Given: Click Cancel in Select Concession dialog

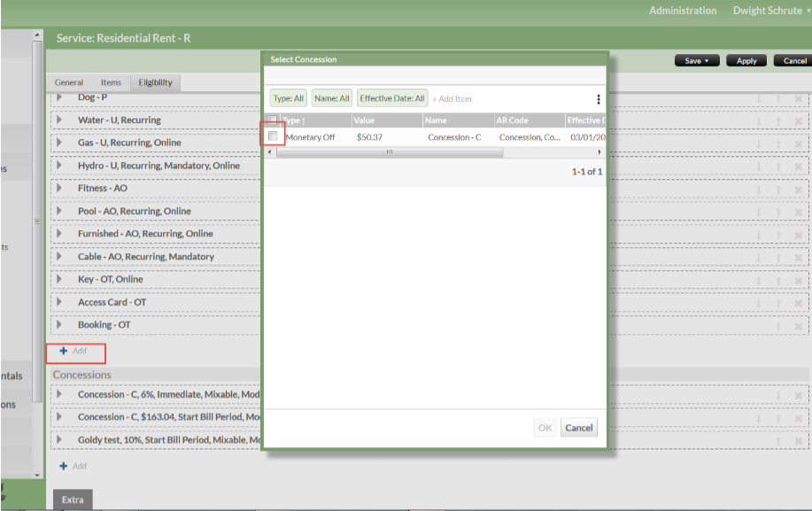Looking at the screenshot, I should pos(579,428).
